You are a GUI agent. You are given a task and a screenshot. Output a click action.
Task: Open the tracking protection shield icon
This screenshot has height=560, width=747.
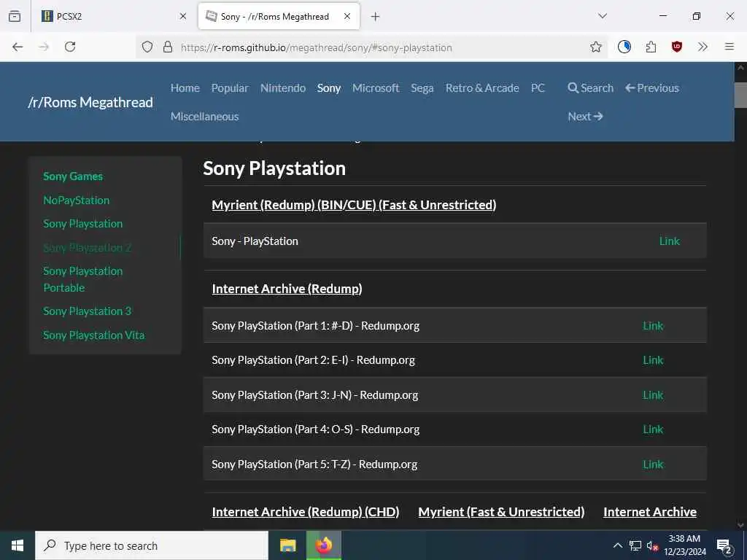pos(147,47)
